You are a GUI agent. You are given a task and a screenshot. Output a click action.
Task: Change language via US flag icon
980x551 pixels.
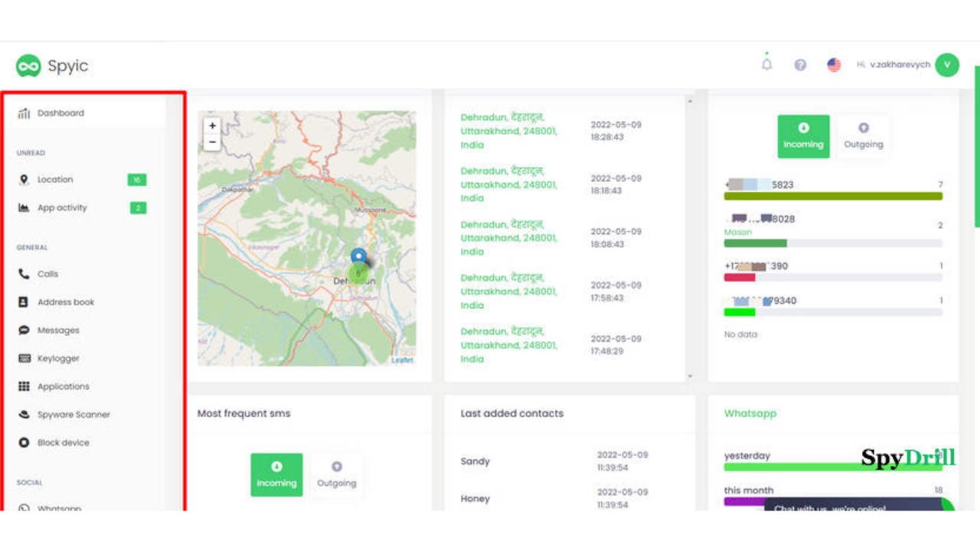point(834,65)
